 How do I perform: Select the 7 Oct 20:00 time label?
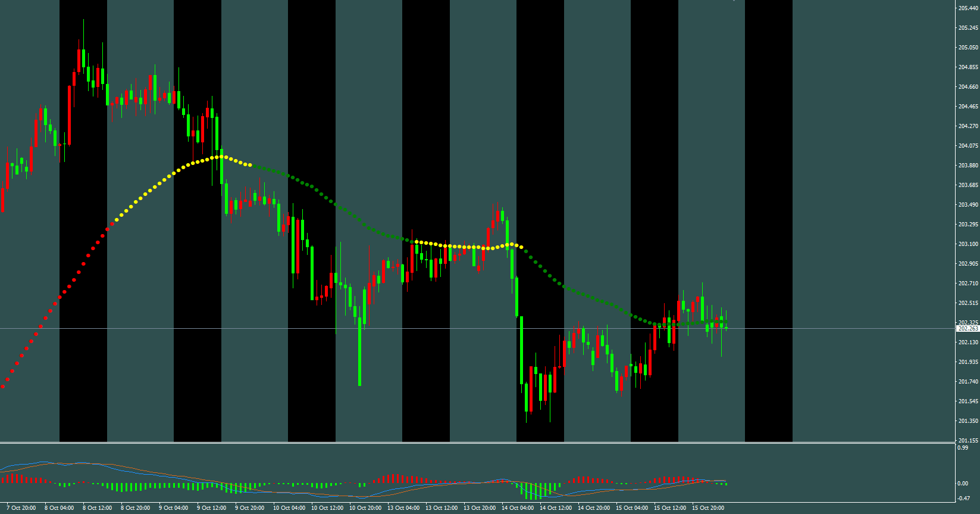click(21, 508)
